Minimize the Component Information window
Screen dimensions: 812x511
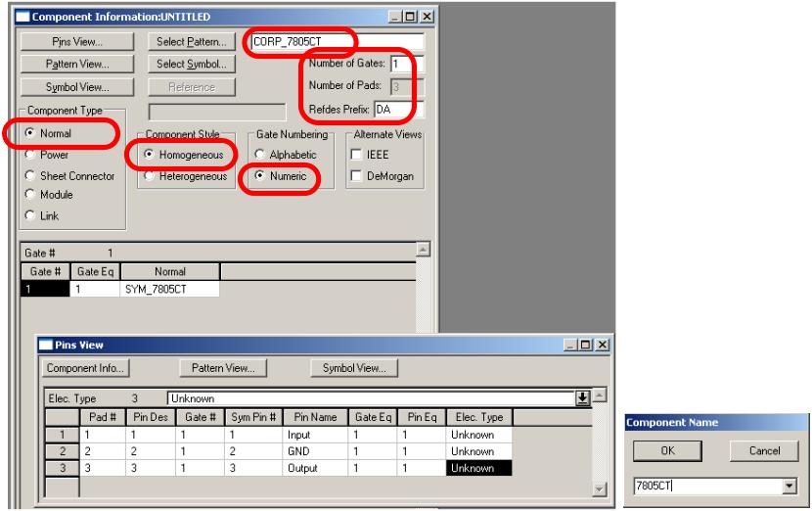coord(395,17)
